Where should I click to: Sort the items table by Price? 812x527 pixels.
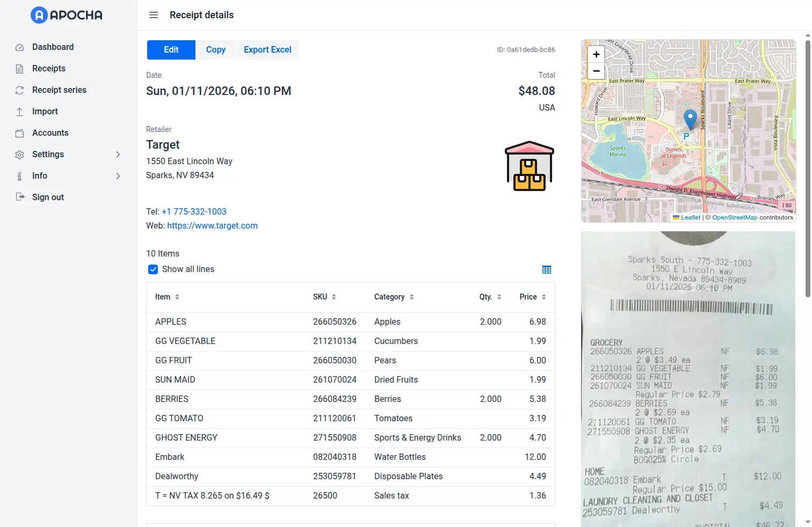543,297
